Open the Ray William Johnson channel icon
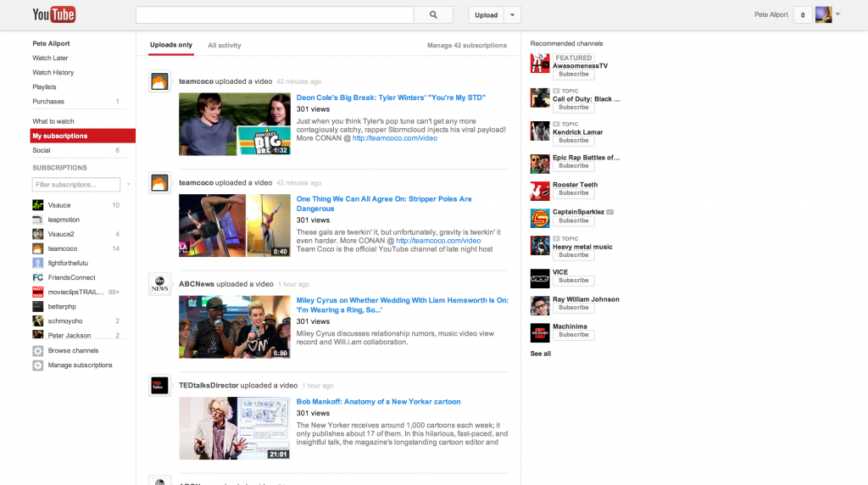 point(540,305)
